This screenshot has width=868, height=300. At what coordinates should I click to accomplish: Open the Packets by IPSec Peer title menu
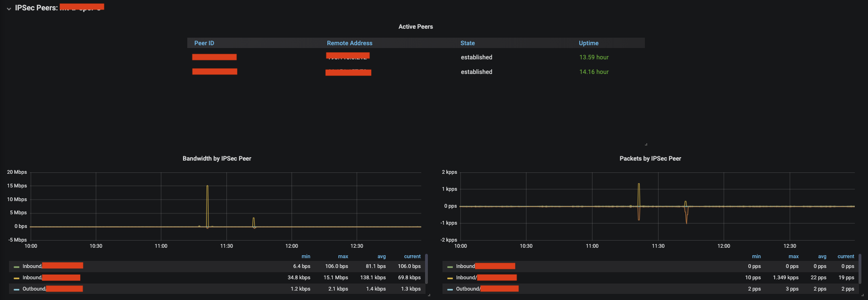click(x=650, y=159)
